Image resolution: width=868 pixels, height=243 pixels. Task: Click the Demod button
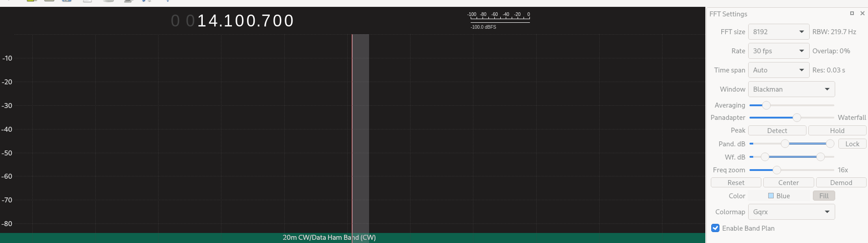841,183
